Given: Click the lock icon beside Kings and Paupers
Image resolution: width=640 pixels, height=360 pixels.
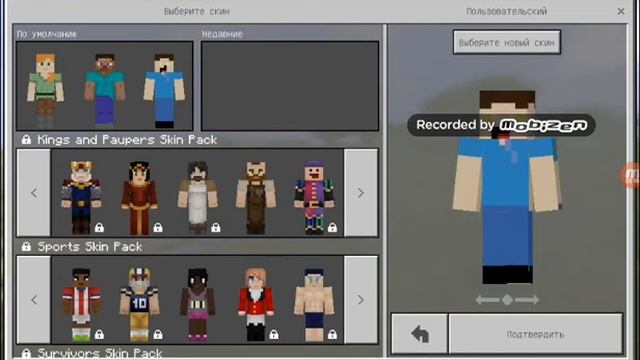Looking at the screenshot, I should (x=27, y=140).
